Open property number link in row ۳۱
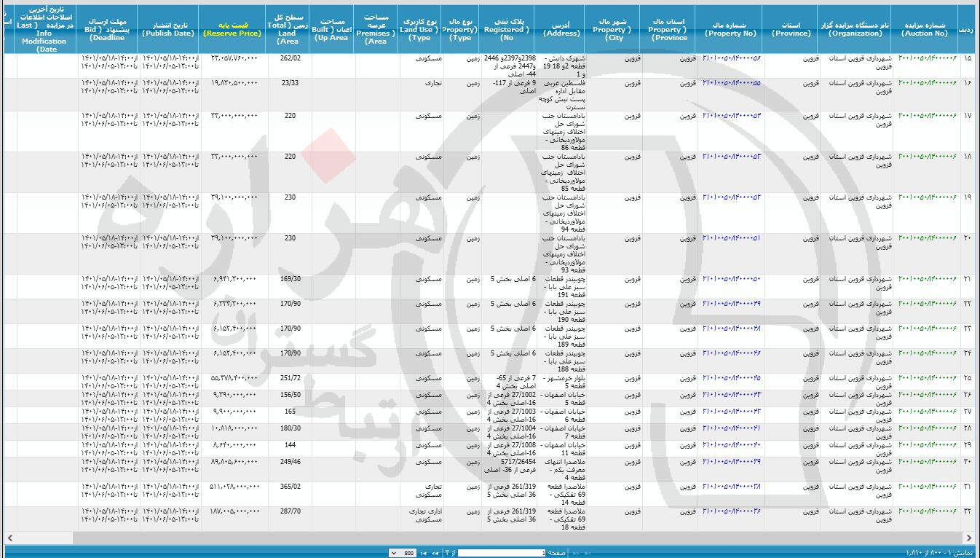 [732, 487]
